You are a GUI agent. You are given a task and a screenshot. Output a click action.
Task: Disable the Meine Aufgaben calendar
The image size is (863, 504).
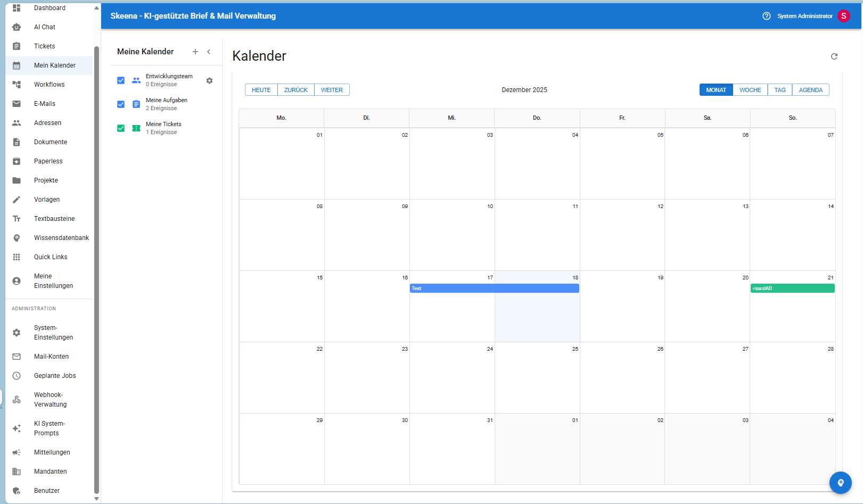pyautogui.click(x=121, y=104)
